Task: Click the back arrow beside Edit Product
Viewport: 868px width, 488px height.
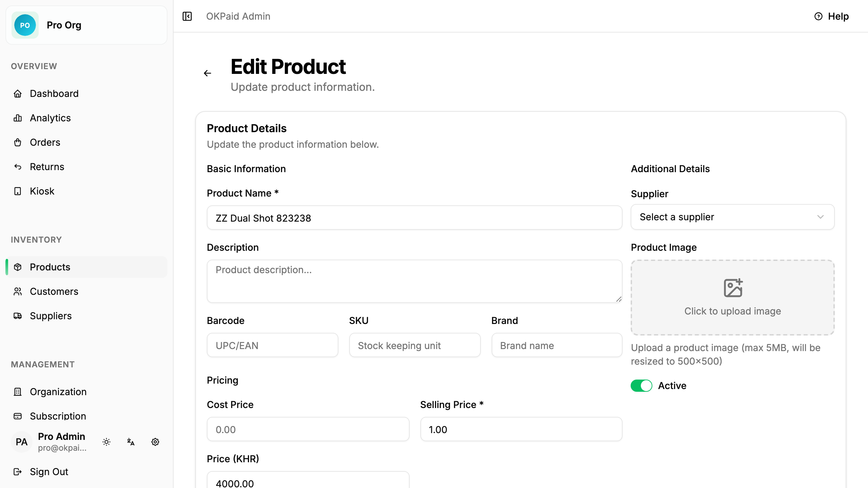Action: 208,73
